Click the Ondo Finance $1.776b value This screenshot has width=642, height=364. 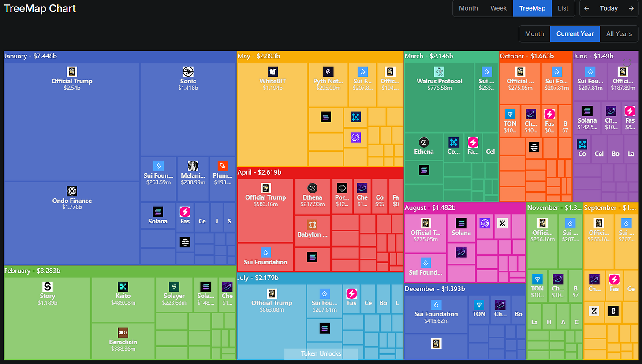tap(72, 207)
